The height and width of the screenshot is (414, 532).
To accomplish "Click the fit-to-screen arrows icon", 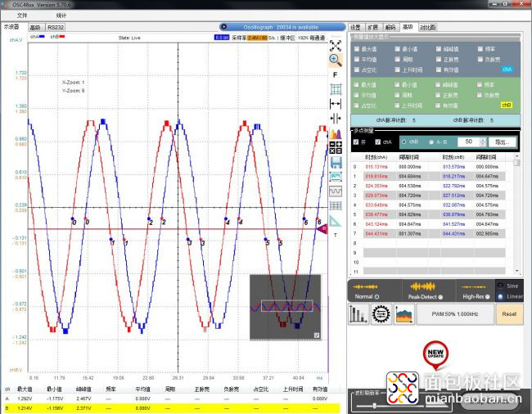I will click(336, 46).
